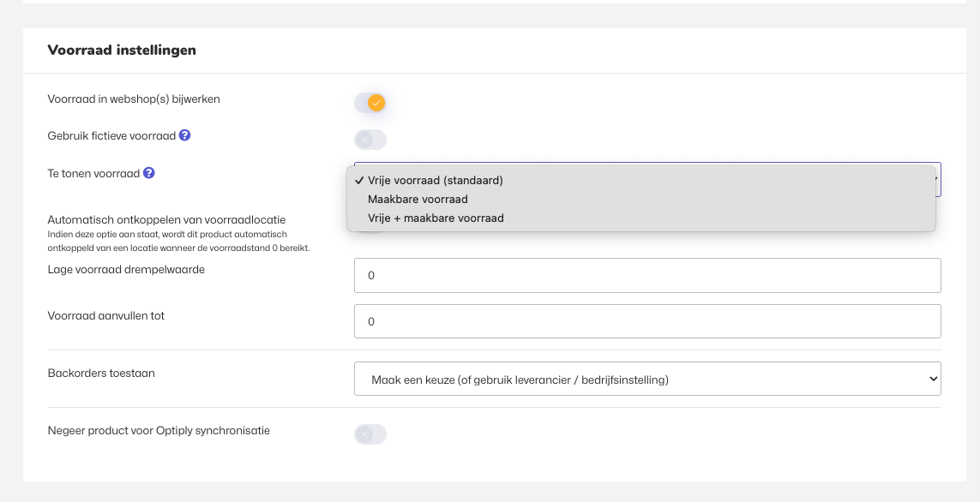Click the Te tonen voorraad label text

(93, 173)
